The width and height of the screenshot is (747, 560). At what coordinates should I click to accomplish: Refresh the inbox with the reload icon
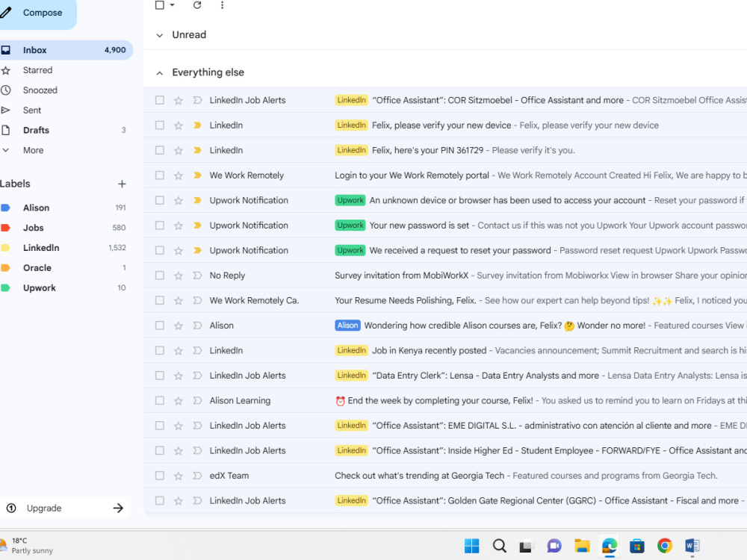197,5
